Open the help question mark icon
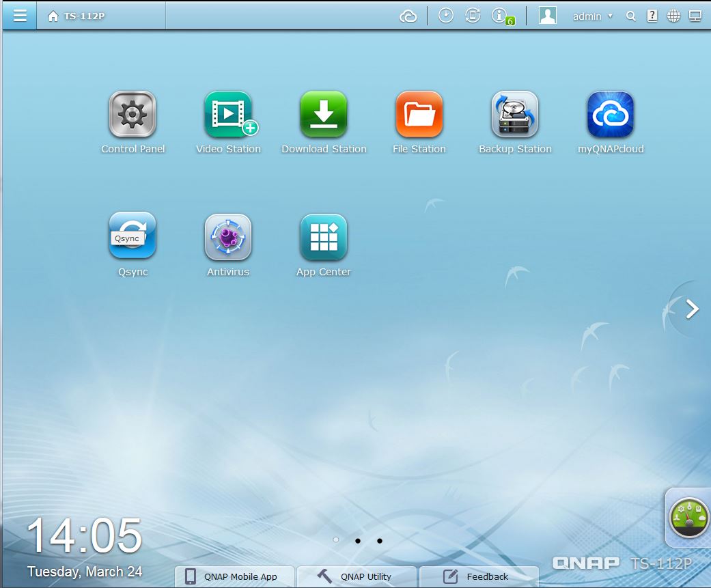The width and height of the screenshot is (711, 588). tap(652, 16)
